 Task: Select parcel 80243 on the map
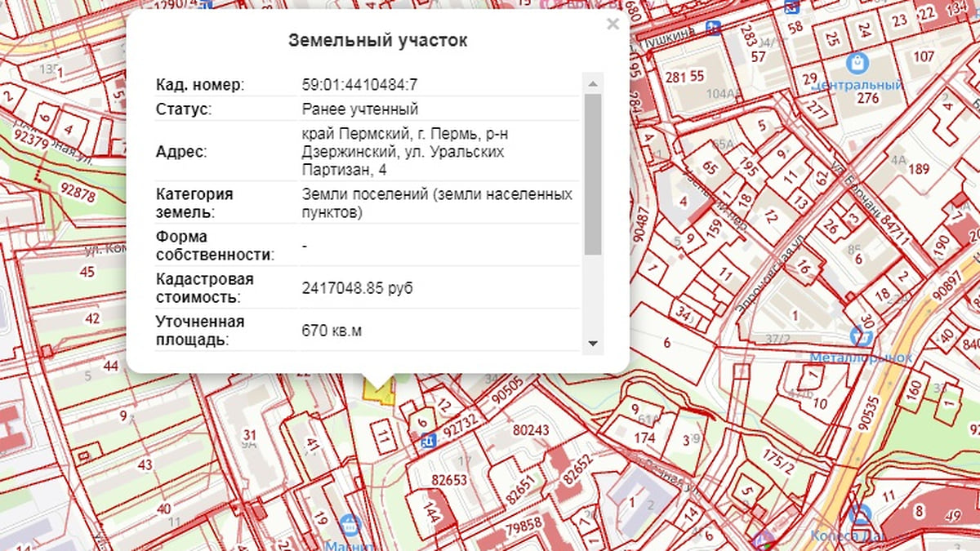click(x=531, y=430)
